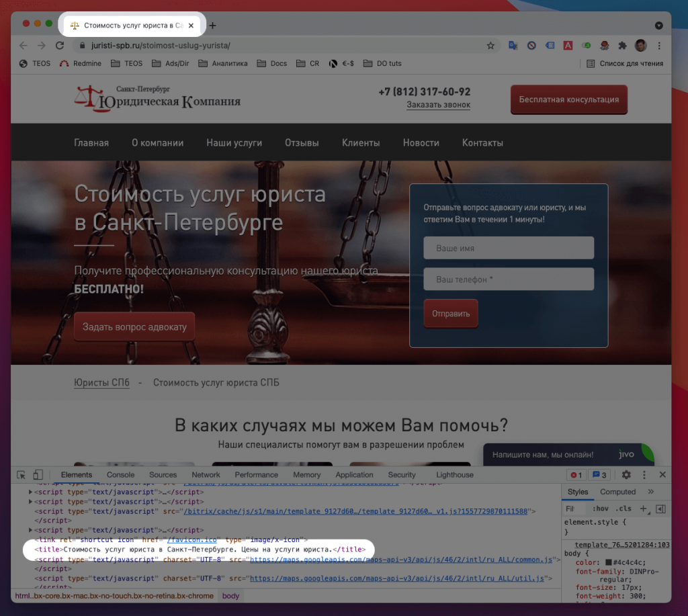Open the DevTools three-dot customize menu
Viewport: 688px width, 616px height.
[x=644, y=475]
